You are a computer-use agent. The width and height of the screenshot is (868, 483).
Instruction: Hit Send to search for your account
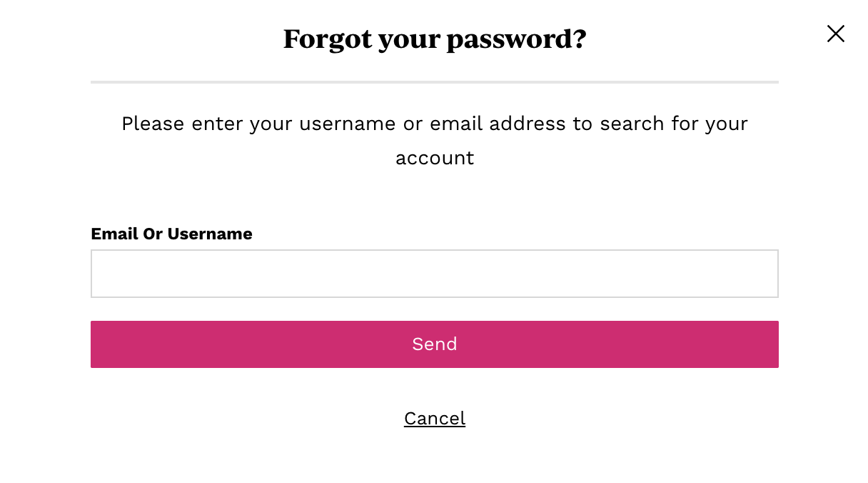pyautogui.click(x=434, y=344)
